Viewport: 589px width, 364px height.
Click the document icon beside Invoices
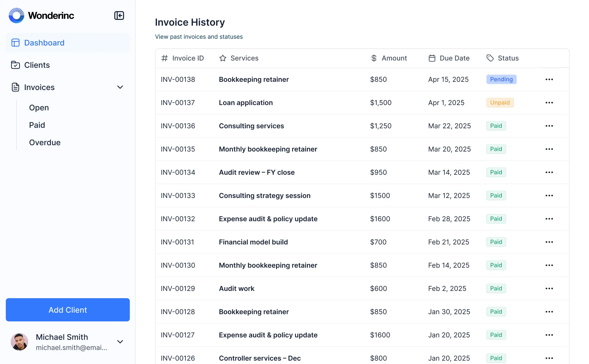[x=15, y=87]
